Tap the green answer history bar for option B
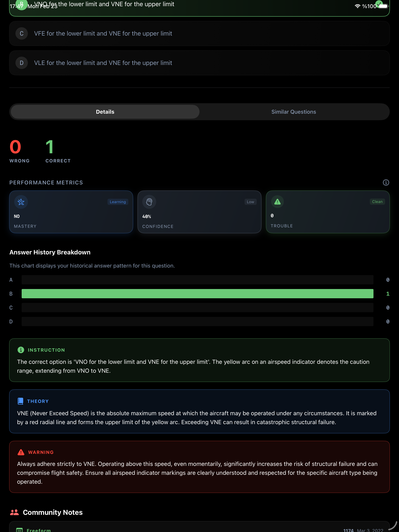This screenshot has height=532, width=399. tap(197, 293)
